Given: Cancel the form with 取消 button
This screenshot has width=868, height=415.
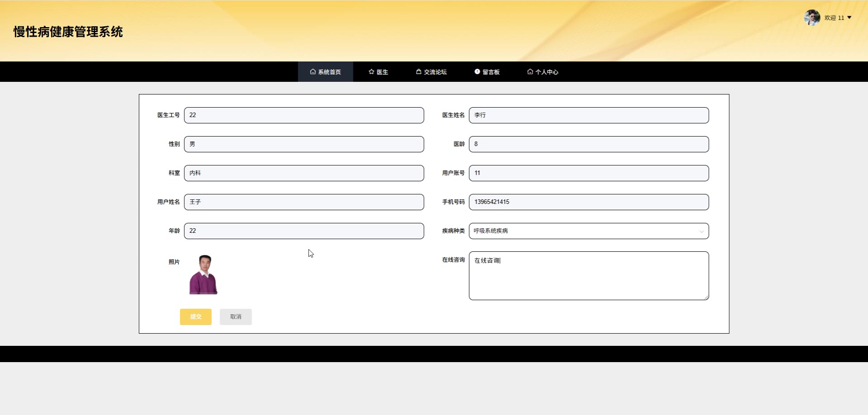Looking at the screenshot, I should 236,317.
